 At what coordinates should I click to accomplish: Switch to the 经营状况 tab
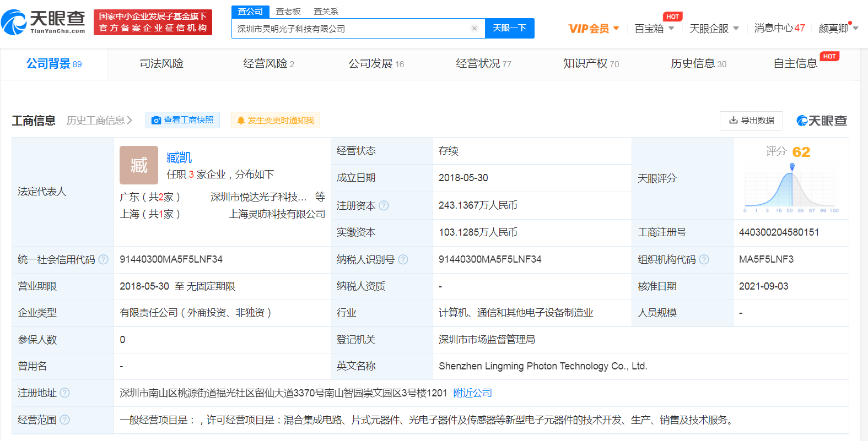[x=484, y=64]
